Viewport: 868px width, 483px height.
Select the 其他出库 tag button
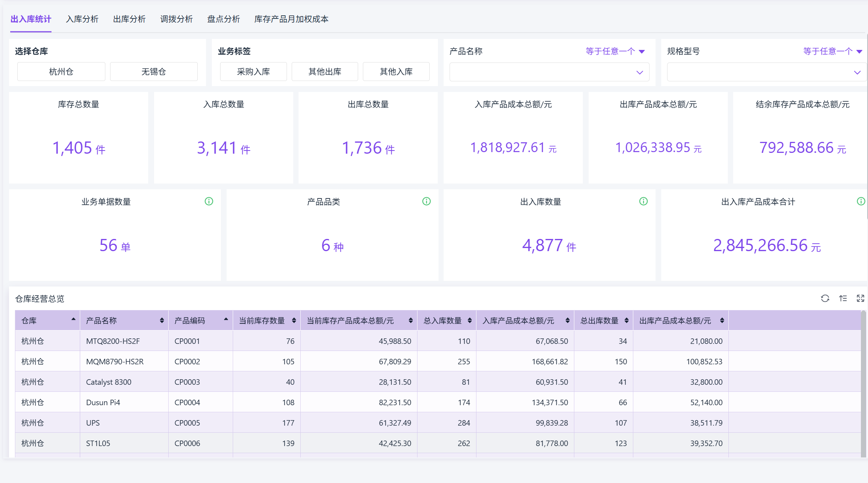[x=325, y=72]
